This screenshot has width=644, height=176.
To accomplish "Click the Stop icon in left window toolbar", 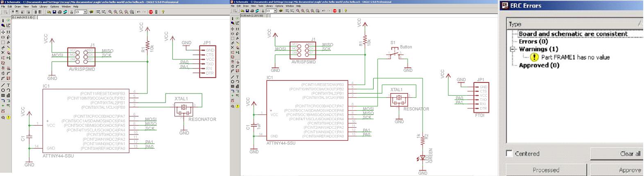I will pyautogui.click(x=151, y=12).
